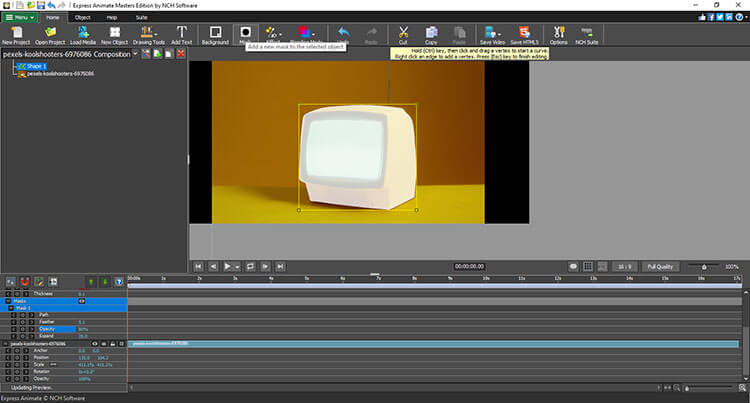Click the Copy toolbar icon

[x=431, y=35]
